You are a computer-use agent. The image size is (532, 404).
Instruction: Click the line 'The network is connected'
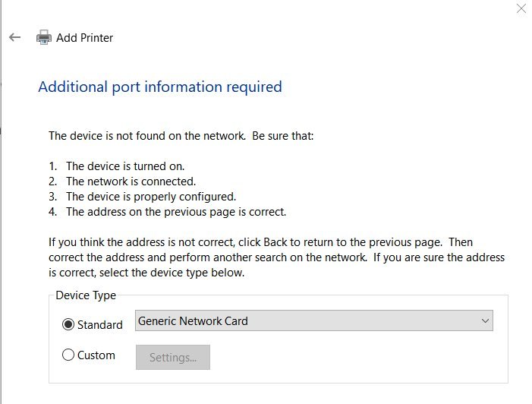(x=131, y=181)
